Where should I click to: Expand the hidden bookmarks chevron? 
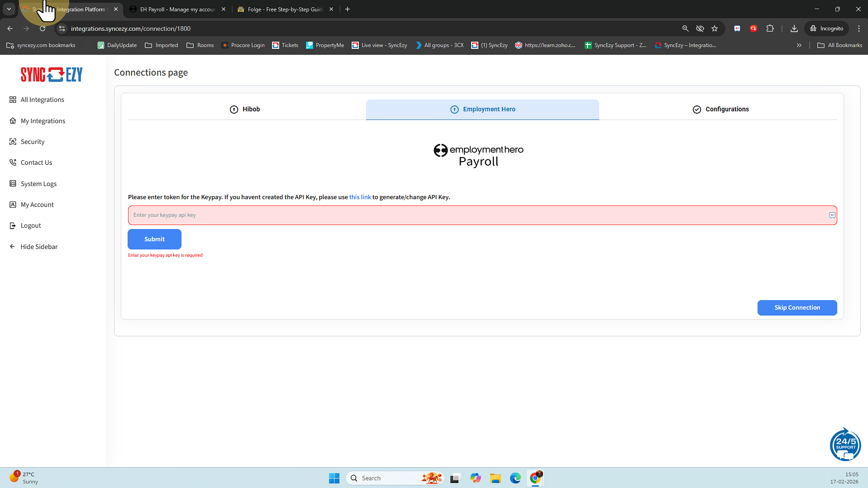coord(799,45)
